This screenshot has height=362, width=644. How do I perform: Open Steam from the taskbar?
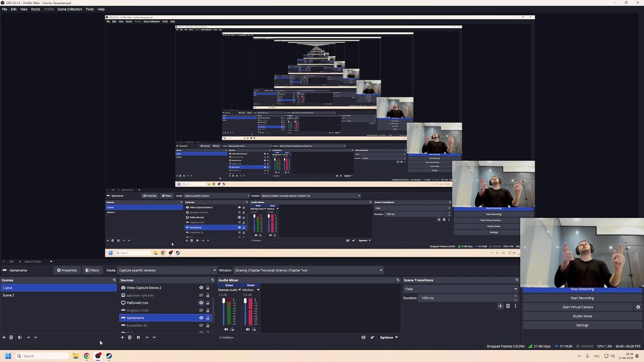[109, 356]
